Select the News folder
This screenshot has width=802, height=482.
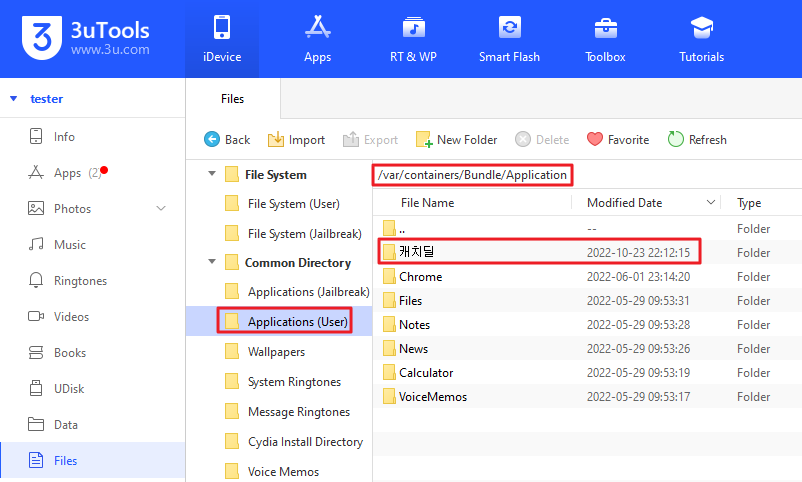(588, 348)
